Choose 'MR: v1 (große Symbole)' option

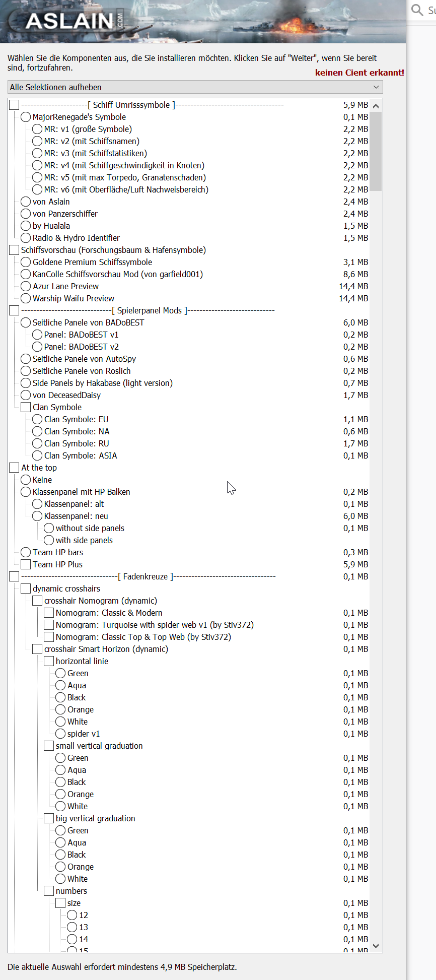point(37,129)
